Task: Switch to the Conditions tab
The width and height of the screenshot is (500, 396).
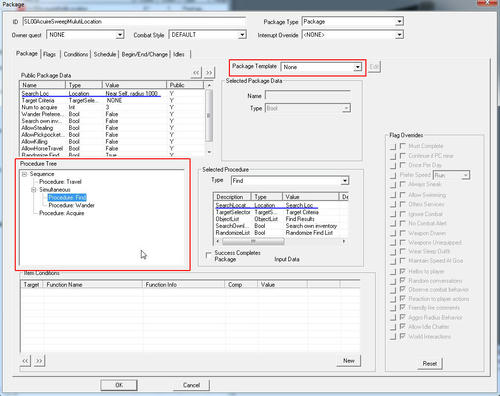Action: pyautogui.click(x=76, y=54)
